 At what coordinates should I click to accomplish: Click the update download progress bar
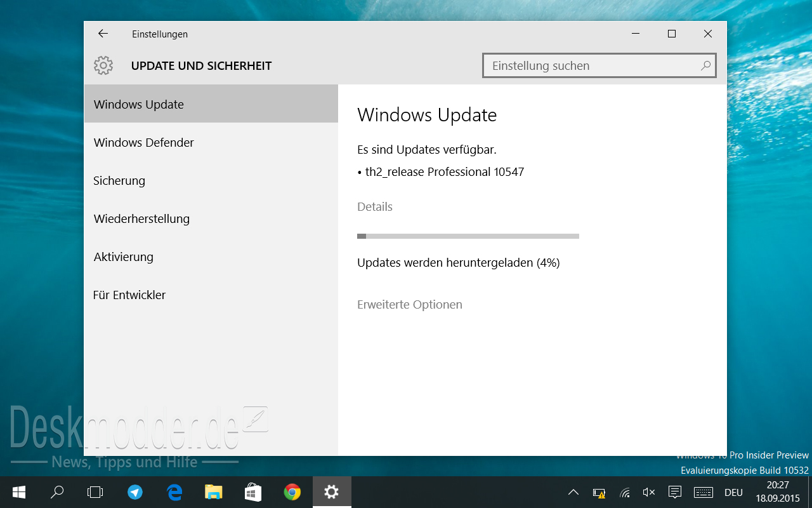(x=468, y=236)
